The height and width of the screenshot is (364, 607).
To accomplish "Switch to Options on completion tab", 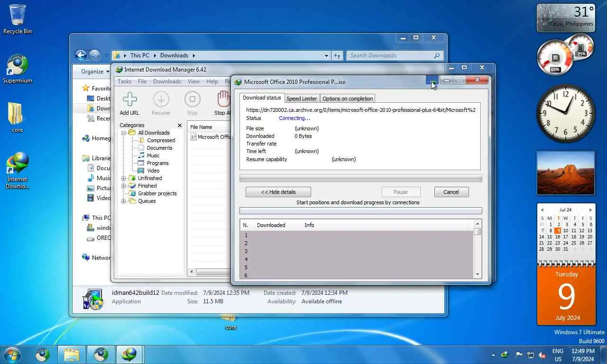I will 348,99.
